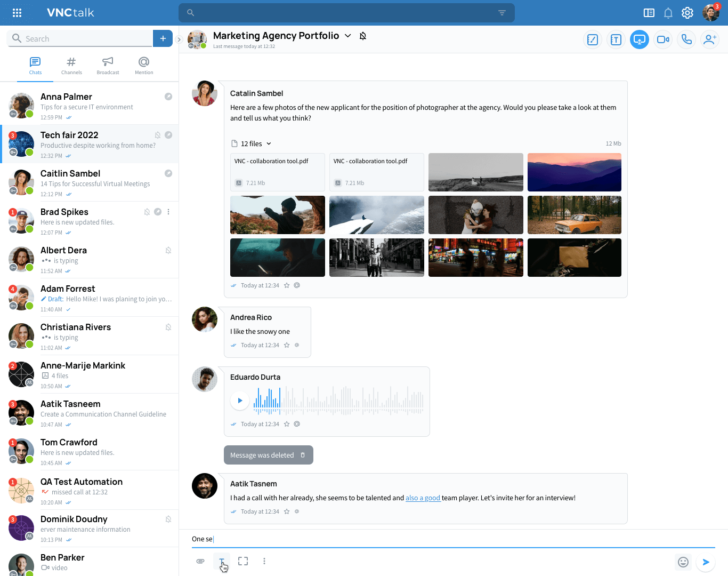Open the apps grid menu
Viewport: 728px width, 576px height.
click(17, 13)
